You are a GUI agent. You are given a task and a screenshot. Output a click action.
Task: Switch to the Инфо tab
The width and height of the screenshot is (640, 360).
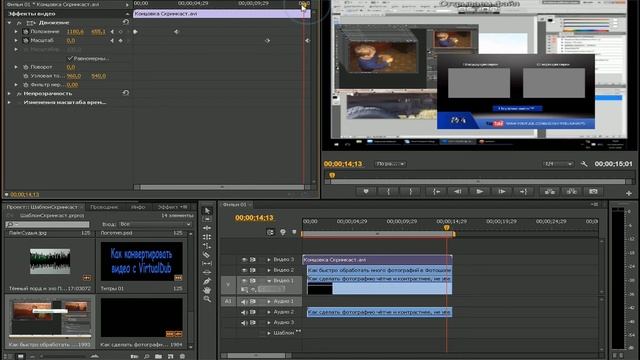[138, 207]
